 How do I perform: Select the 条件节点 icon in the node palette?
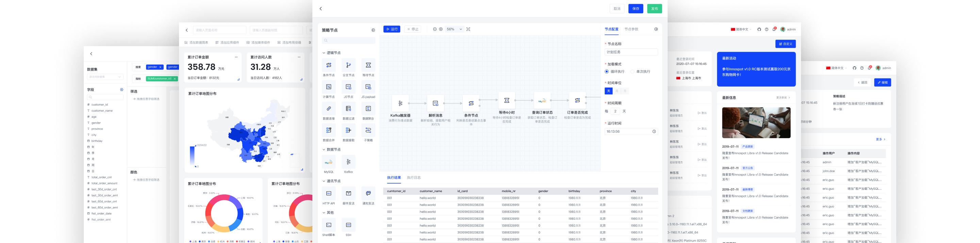[x=329, y=65]
